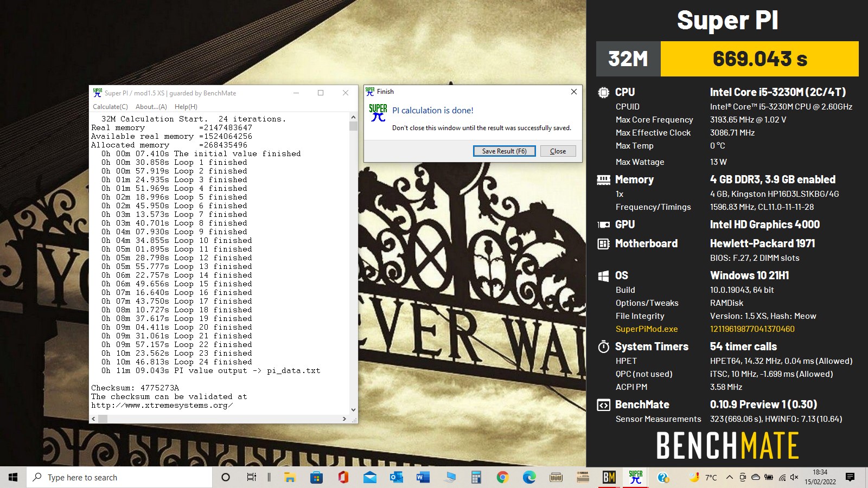Open File Explorer from taskbar
868x488 pixels.
(x=290, y=477)
